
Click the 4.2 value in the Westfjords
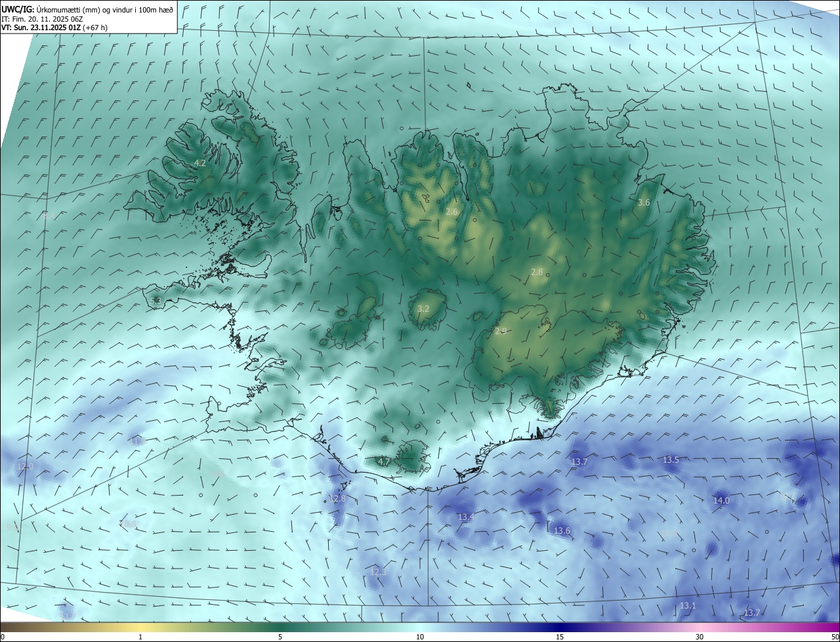[x=200, y=163]
